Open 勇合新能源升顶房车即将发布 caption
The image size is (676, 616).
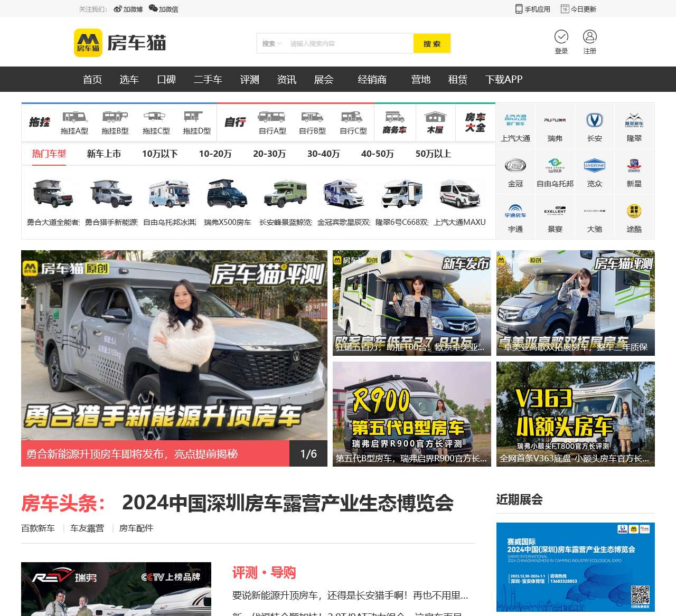[x=132, y=454]
